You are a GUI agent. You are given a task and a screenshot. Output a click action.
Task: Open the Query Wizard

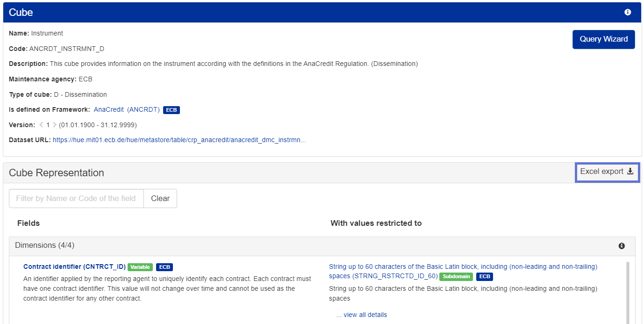603,39
